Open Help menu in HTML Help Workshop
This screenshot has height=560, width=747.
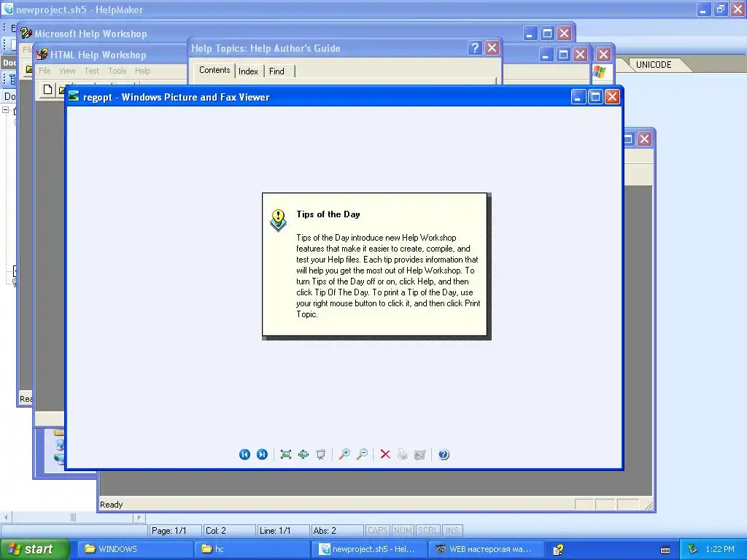142,71
